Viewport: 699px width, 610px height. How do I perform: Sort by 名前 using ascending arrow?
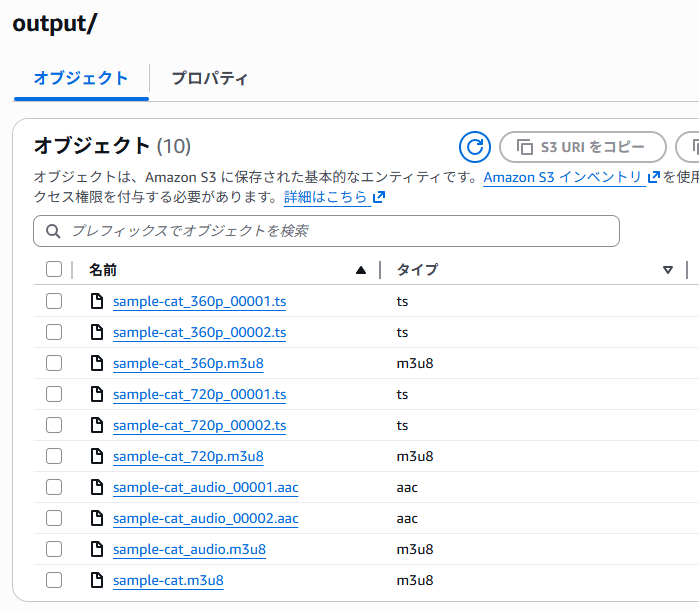pos(361,270)
